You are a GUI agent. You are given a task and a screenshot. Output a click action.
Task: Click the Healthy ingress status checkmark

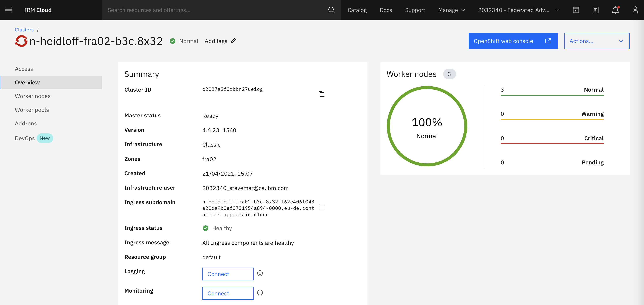click(x=205, y=228)
